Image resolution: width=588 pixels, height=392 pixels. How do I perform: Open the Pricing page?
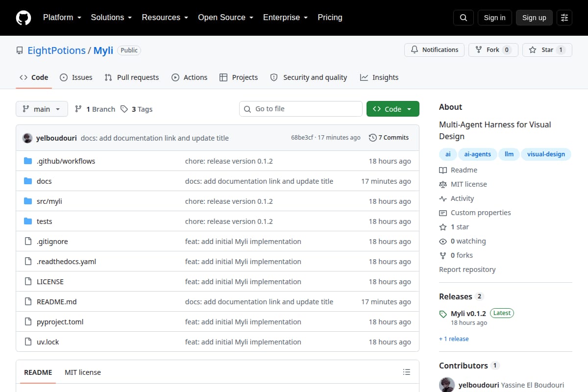point(330,17)
